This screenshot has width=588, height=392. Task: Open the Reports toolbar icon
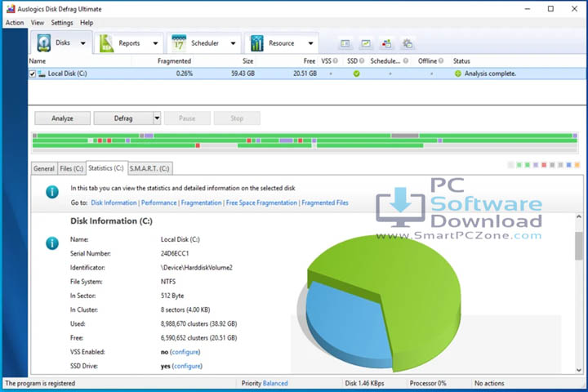point(106,43)
